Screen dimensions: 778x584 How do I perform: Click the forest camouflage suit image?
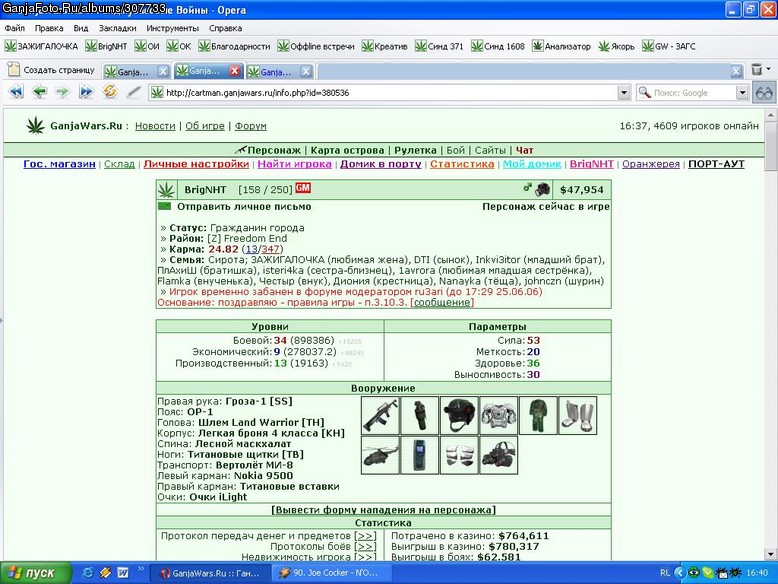[x=538, y=415]
